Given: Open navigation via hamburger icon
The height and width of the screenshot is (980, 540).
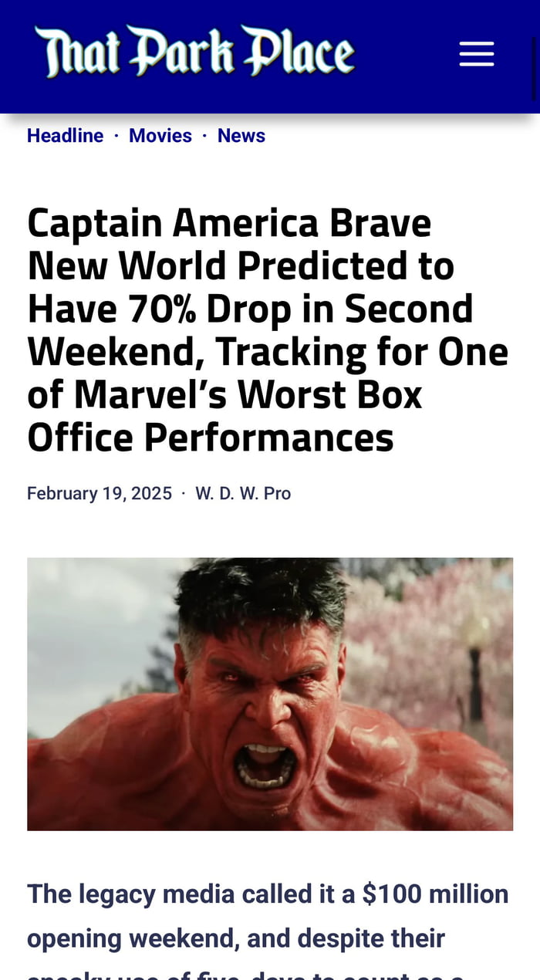Looking at the screenshot, I should [x=476, y=53].
